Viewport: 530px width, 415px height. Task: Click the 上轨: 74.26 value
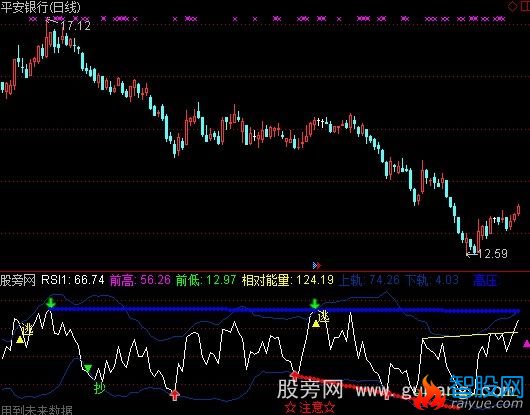[369, 280]
